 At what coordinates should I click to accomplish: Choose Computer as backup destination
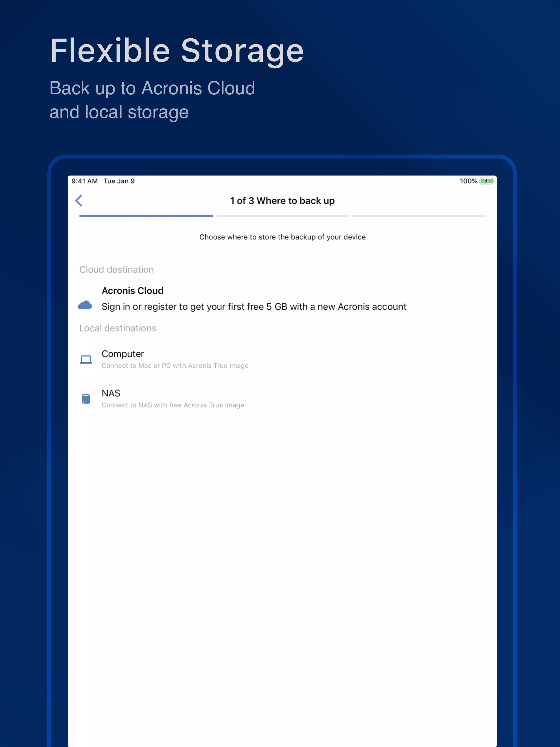[122, 354]
